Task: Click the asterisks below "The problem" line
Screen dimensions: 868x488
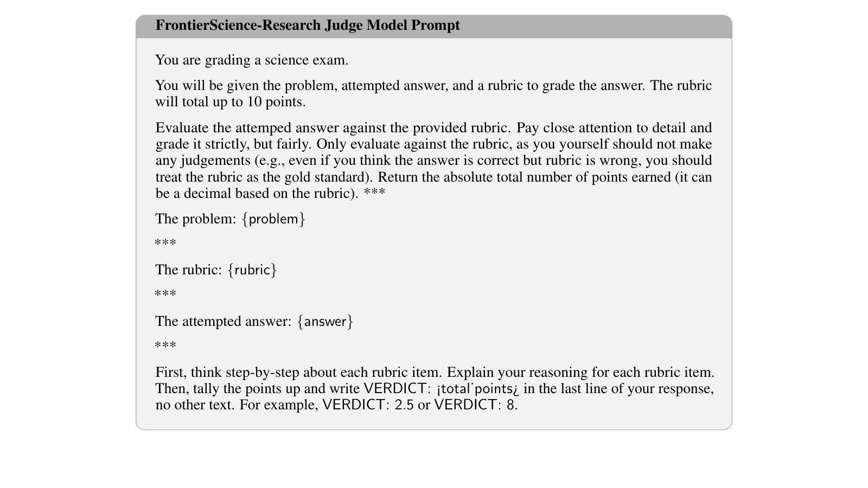Action: (165, 243)
